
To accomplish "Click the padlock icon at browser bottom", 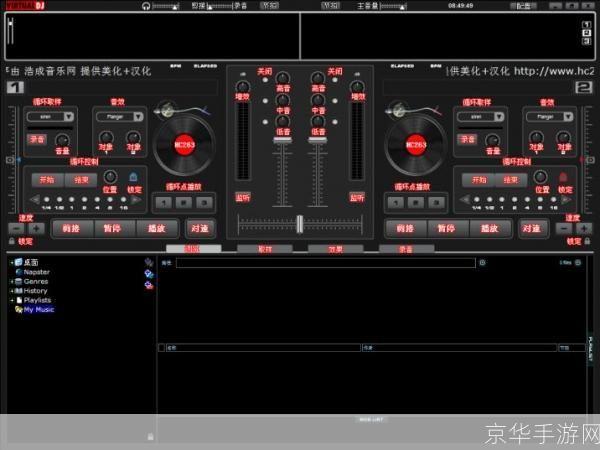I will [x=150, y=437].
